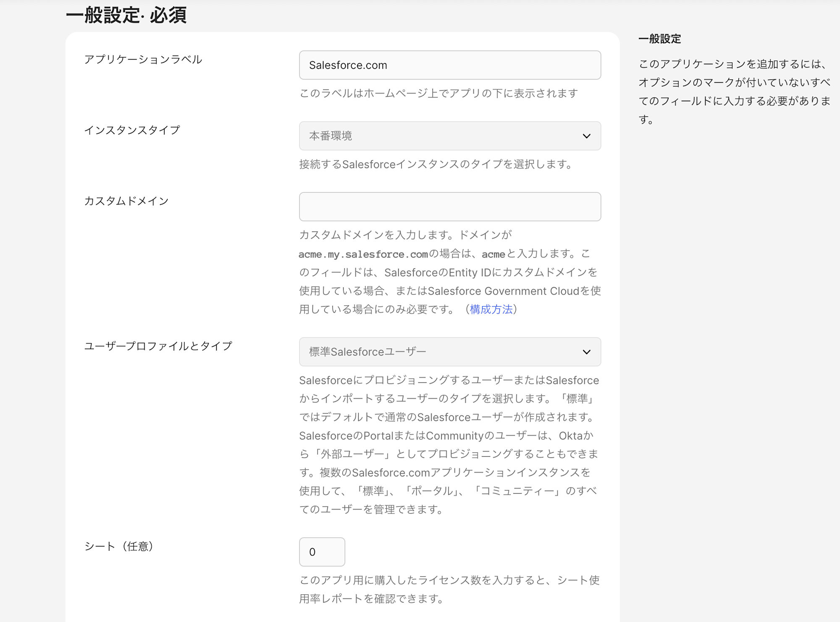Click the chevron on 本番環境 selector
Viewport: 840px width, 622px height.
click(586, 136)
